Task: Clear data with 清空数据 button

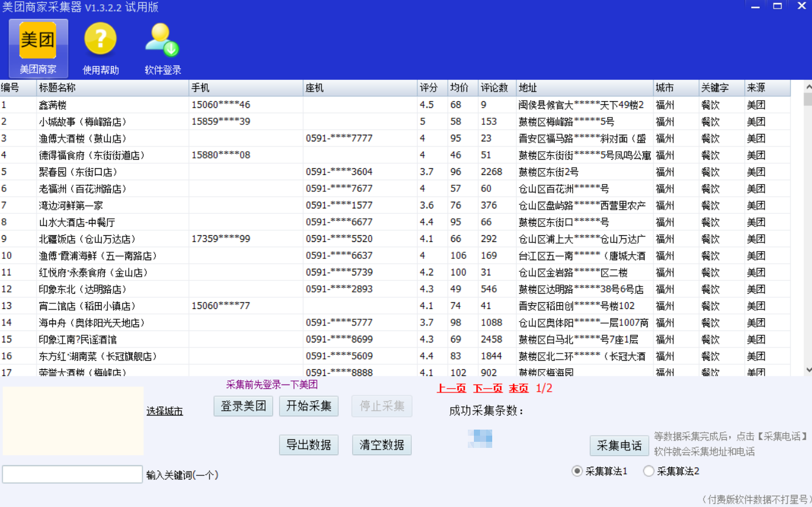Action: click(x=382, y=445)
